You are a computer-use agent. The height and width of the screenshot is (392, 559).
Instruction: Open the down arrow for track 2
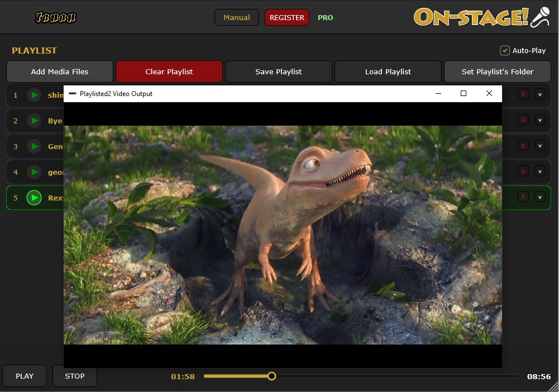click(x=540, y=120)
